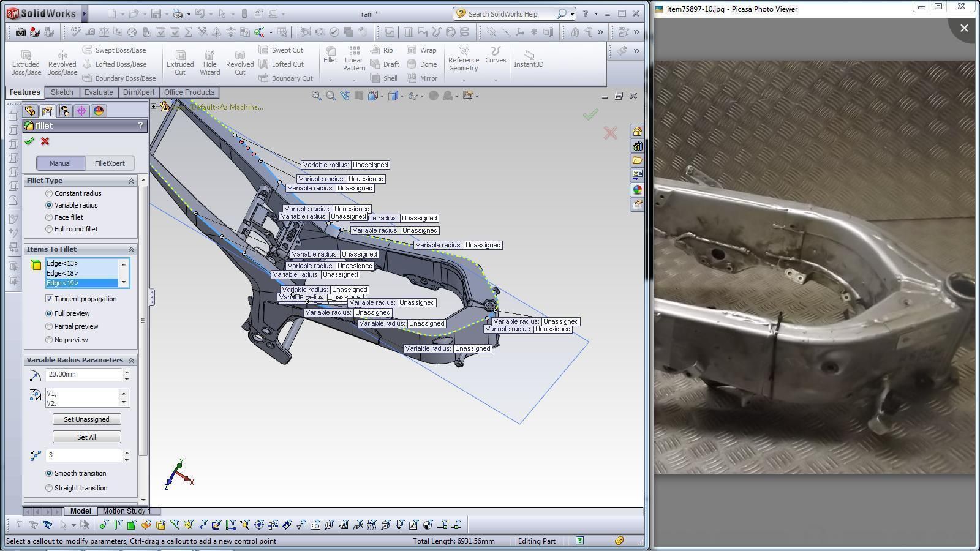Select the Constant radius option

pyautogui.click(x=50, y=193)
